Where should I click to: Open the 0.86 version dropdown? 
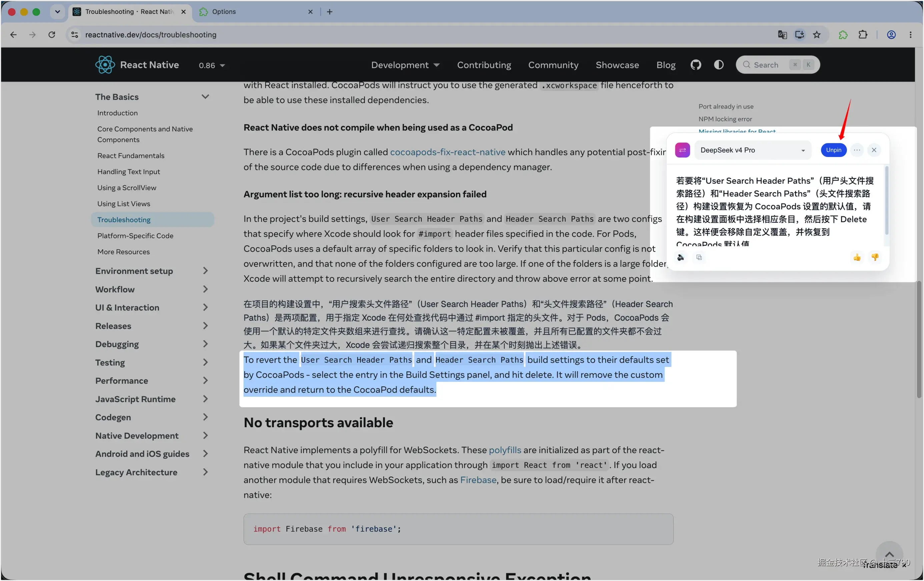tap(212, 65)
